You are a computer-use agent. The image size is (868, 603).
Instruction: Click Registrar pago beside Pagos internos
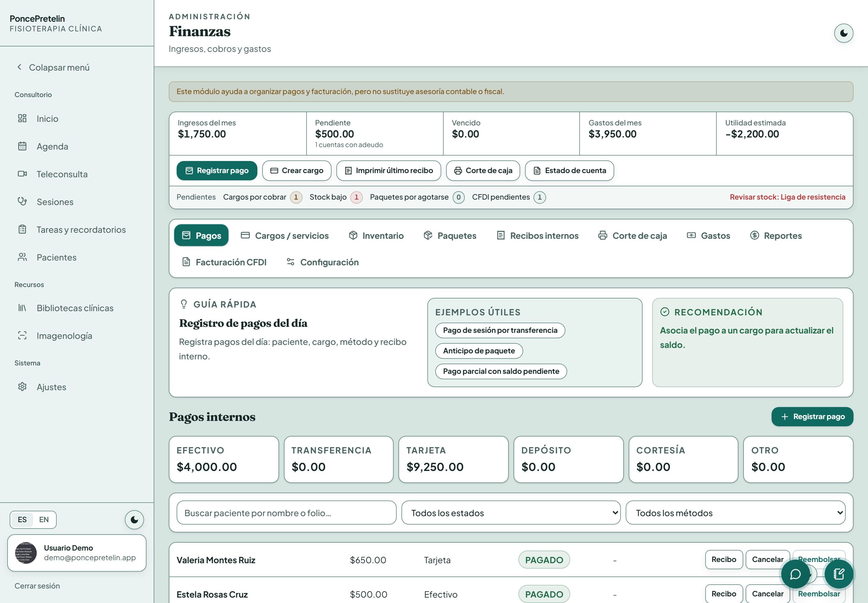(x=812, y=416)
